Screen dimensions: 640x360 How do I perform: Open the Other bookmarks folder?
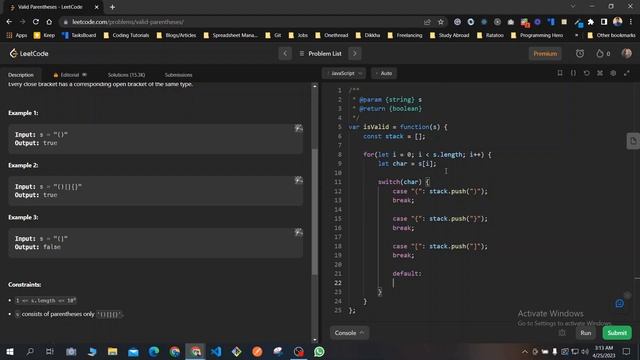tap(611, 36)
